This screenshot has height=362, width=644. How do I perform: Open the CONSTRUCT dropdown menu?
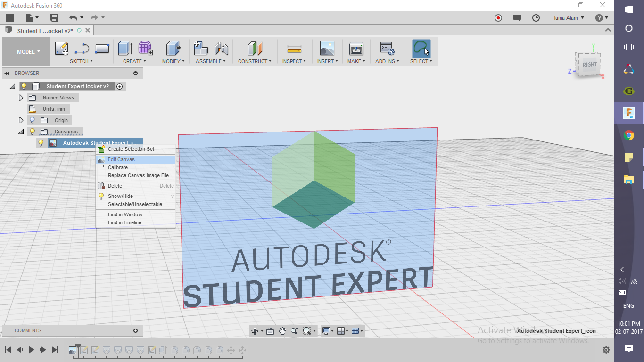tap(255, 61)
